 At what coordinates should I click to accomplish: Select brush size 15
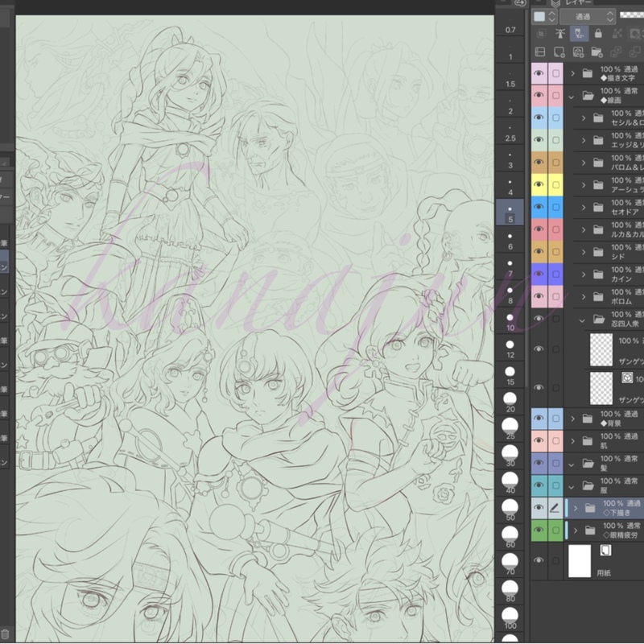pos(510,376)
